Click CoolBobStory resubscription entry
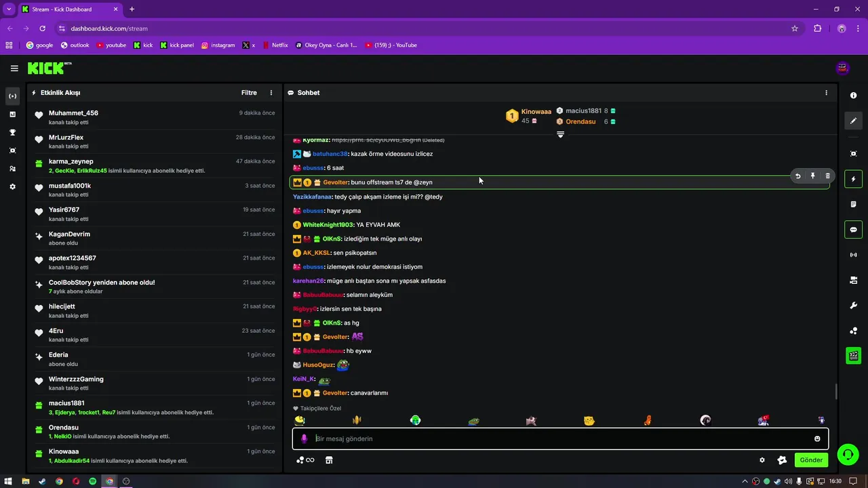Image resolution: width=868 pixels, height=488 pixels. (x=155, y=287)
